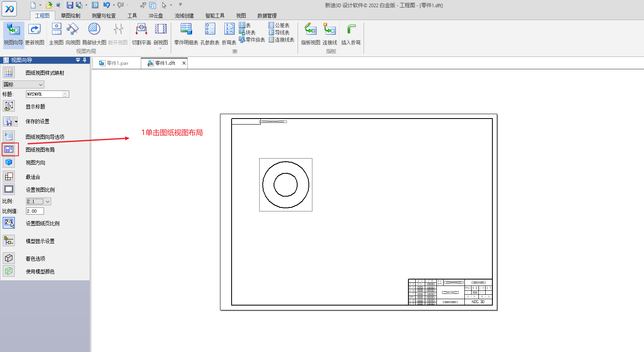Open the new document dropdown arrow
Image resolution: width=644 pixels, height=352 pixels.
pyautogui.click(x=40, y=5)
